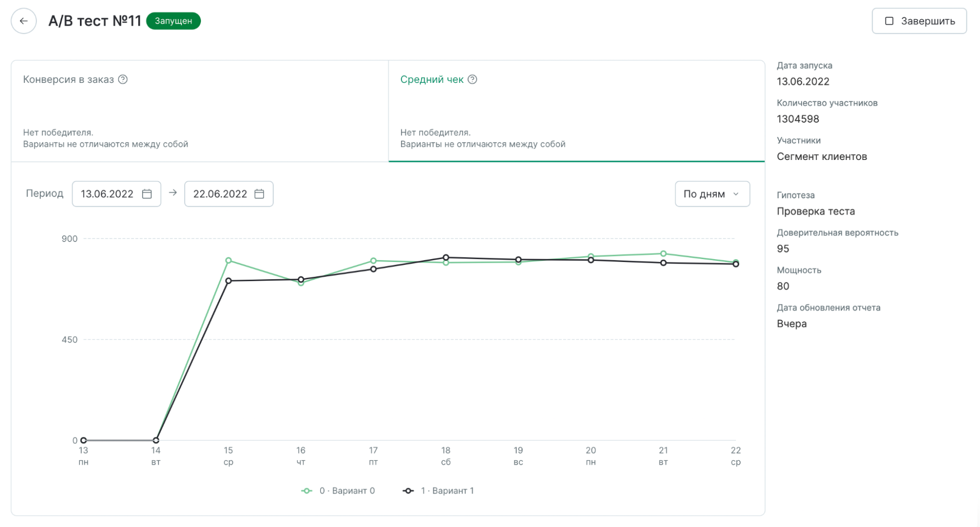Click the Вариант 1 data point on 17 пт

(374, 269)
